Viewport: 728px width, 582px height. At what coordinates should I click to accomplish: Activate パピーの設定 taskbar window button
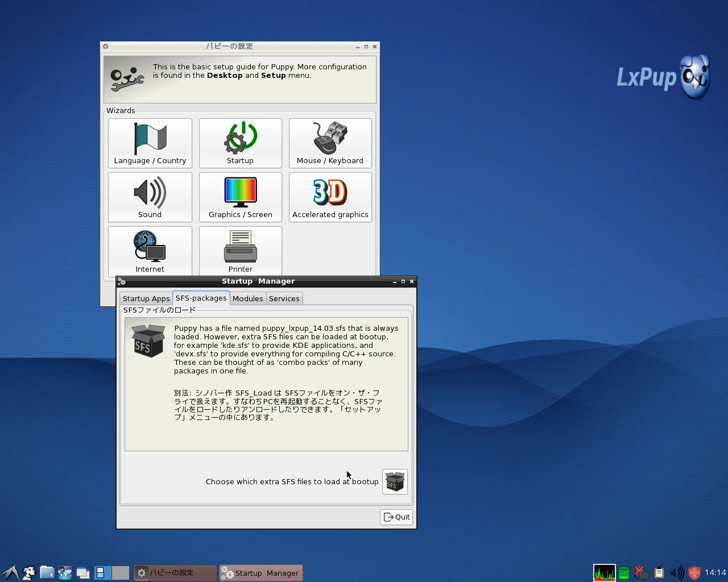pos(175,573)
